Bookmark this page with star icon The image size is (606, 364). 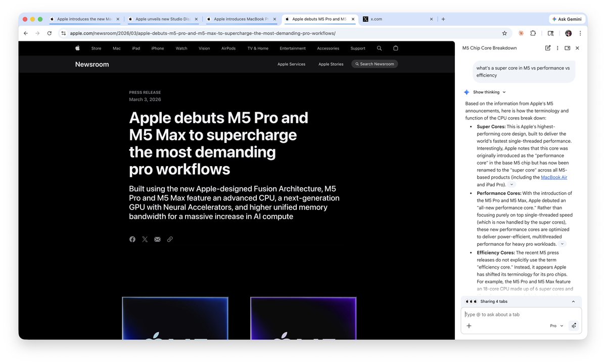coord(504,33)
